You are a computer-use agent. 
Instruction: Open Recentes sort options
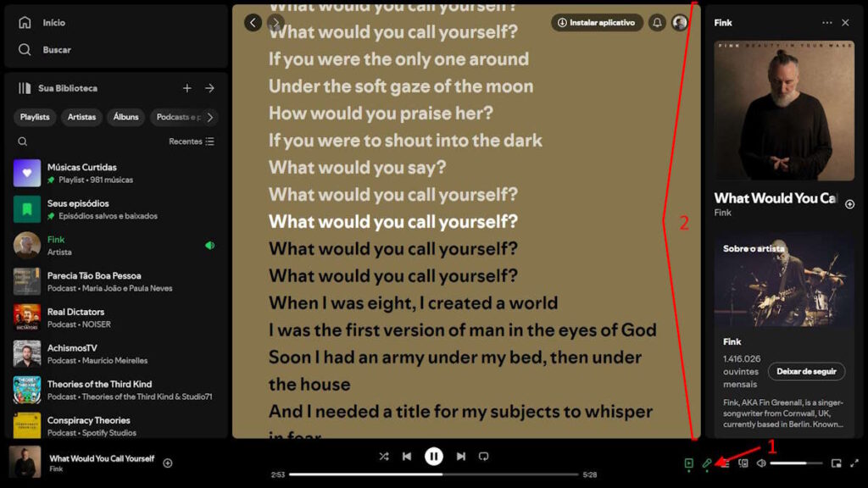(191, 141)
